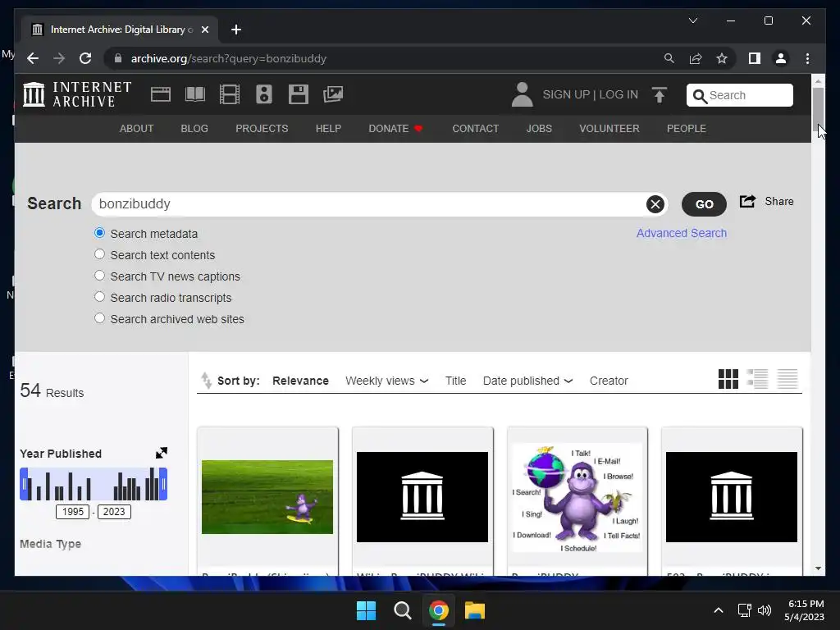Switch to tile grid view
The height and width of the screenshot is (630, 840).
click(728, 379)
